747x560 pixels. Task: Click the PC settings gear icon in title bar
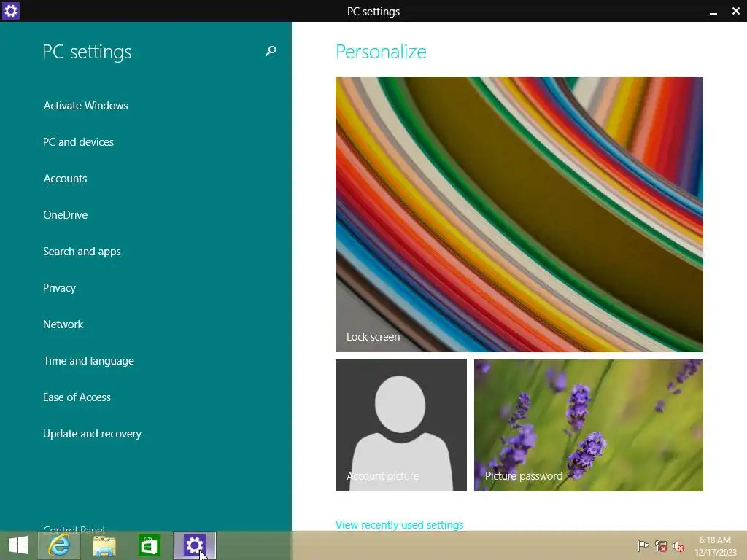tap(10, 10)
